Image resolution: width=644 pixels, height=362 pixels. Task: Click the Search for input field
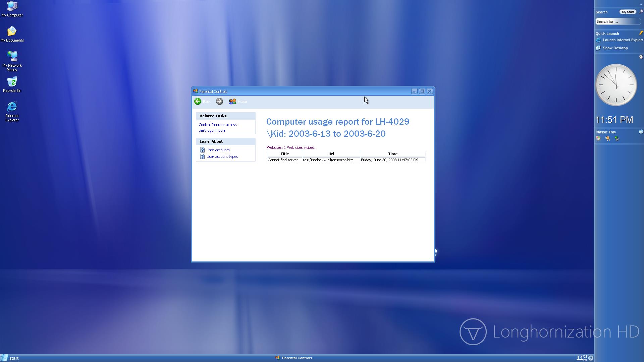(617, 21)
